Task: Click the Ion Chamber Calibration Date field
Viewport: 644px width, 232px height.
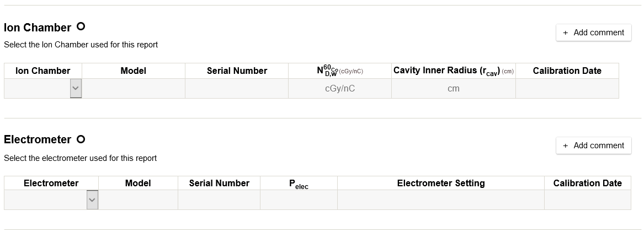Action: click(x=567, y=88)
